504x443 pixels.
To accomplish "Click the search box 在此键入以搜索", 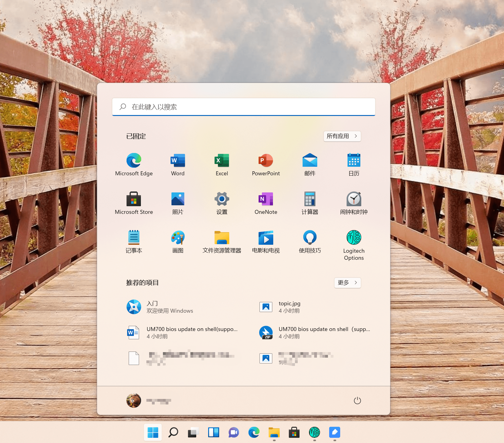I will [x=244, y=107].
